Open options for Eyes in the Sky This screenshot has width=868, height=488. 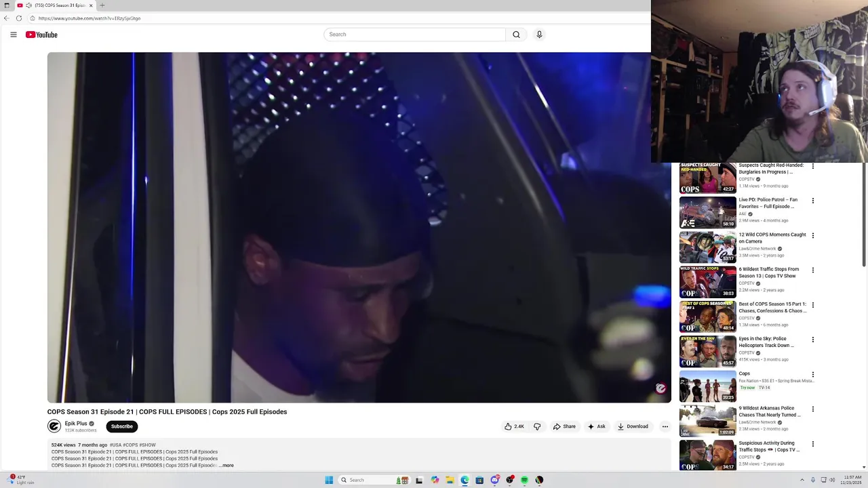point(813,340)
